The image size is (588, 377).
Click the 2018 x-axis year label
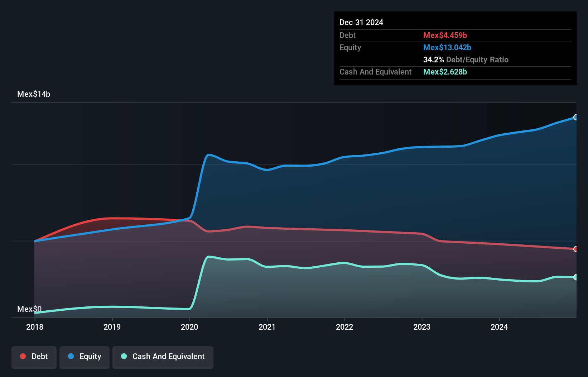click(35, 327)
